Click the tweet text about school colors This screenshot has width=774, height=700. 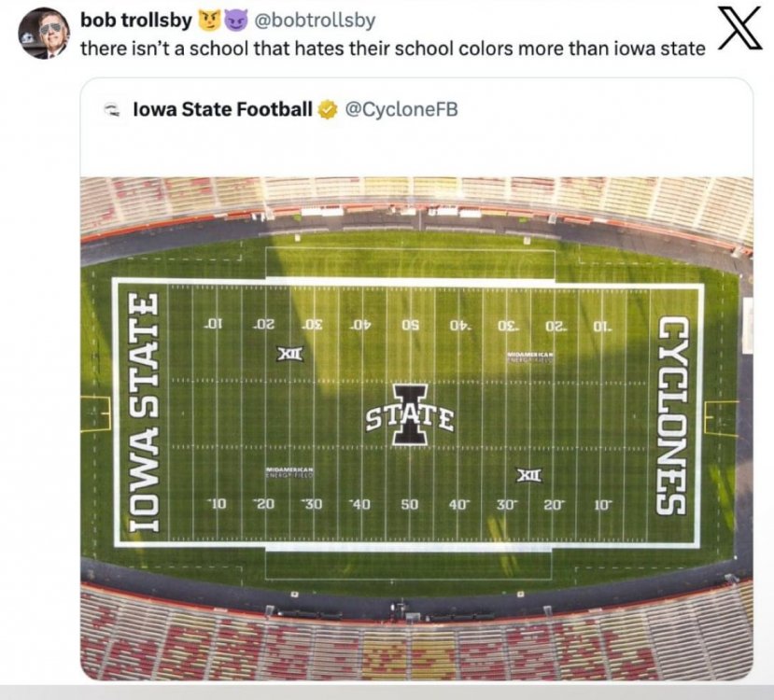[x=392, y=48]
